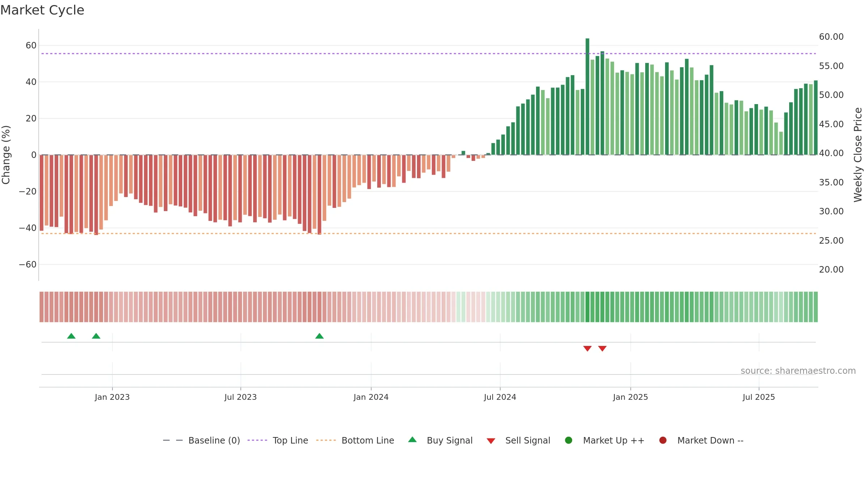Viewport: 868px width, 488px height.
Task: Toggle the Bottom Line legend entry
Action: click(355, 440)
